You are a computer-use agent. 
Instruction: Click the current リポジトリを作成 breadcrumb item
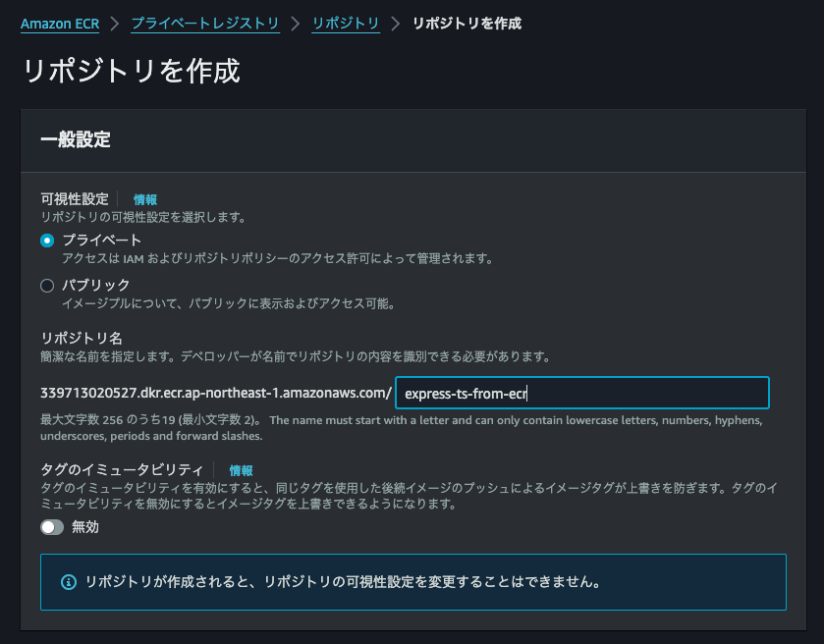point(467,23)
